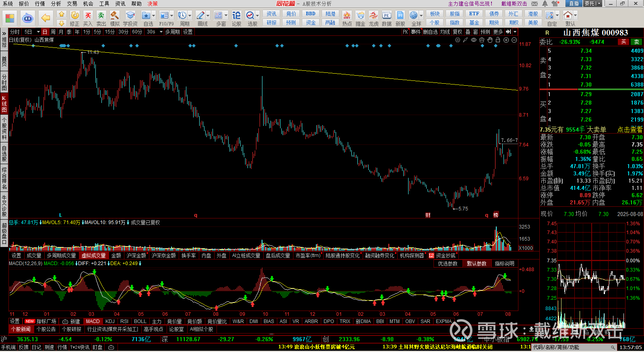
Task: Click the 修正 refresh icon
Action: [75, 15]
